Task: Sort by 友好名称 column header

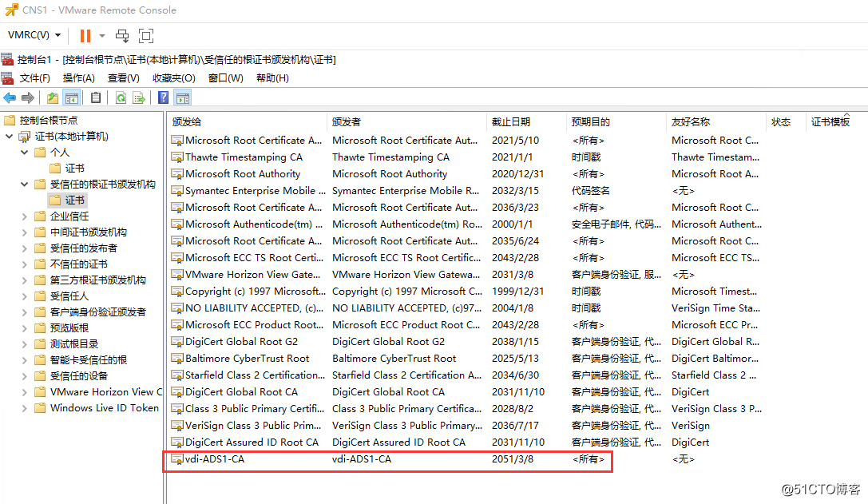Action: click(716, 122)
